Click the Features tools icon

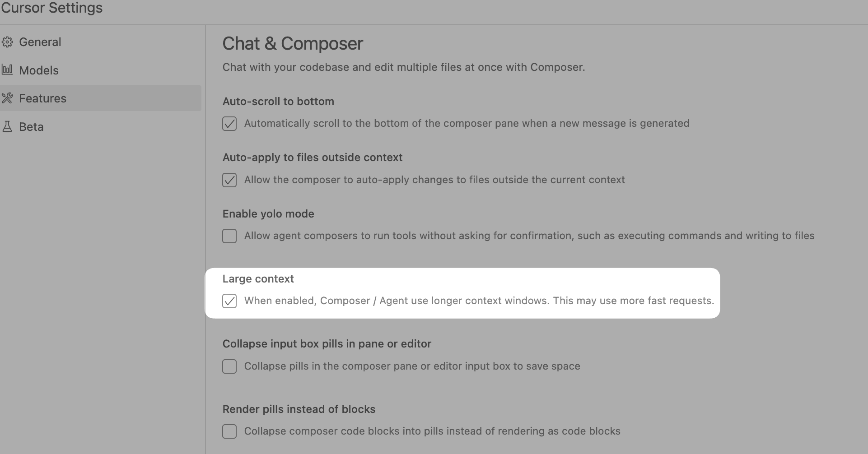pyautogui.click(x=7, y=98)
